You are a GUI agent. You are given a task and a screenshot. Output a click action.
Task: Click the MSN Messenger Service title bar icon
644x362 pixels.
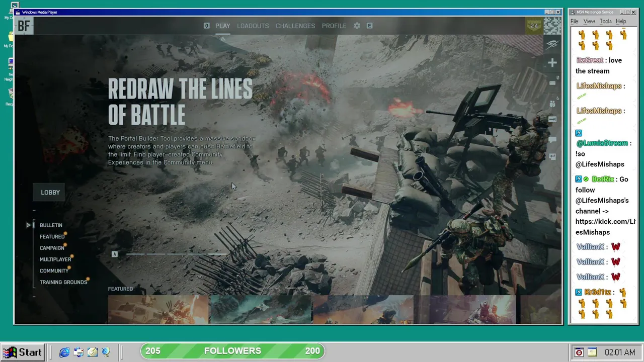572,12
